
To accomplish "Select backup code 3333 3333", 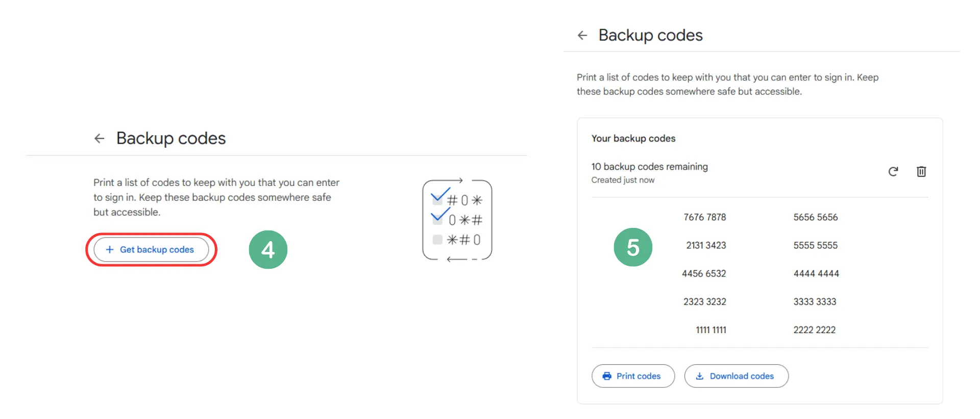I will coord(815,301).
